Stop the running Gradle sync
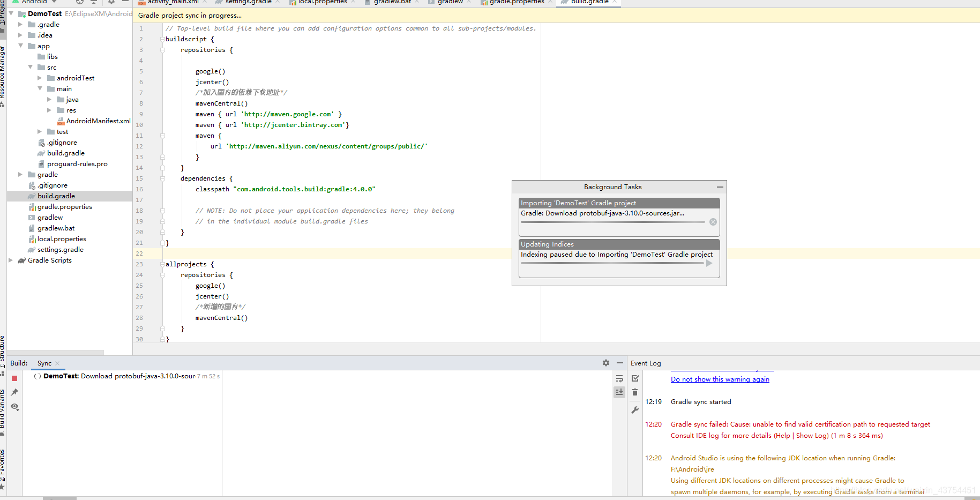 [14, 378]
